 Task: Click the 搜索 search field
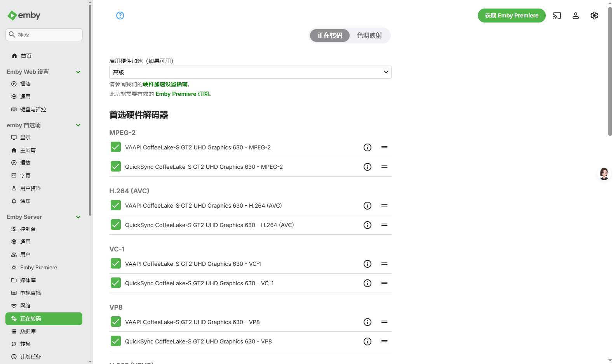tap(44, 35)
